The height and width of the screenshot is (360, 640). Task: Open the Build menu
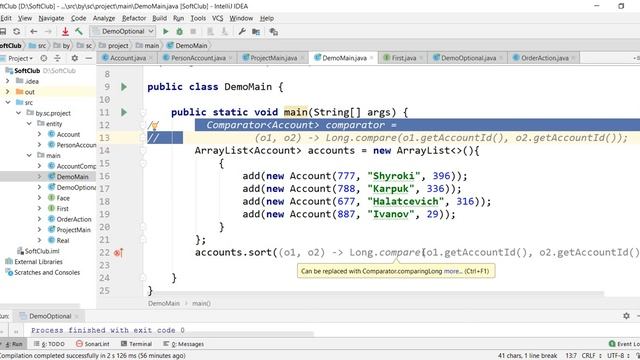[x=160, y=18]
